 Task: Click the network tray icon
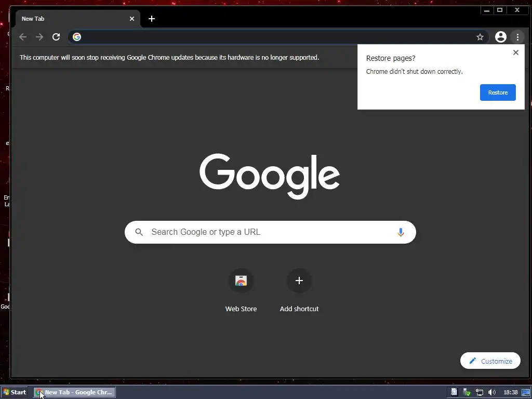[x=479, y=392]
